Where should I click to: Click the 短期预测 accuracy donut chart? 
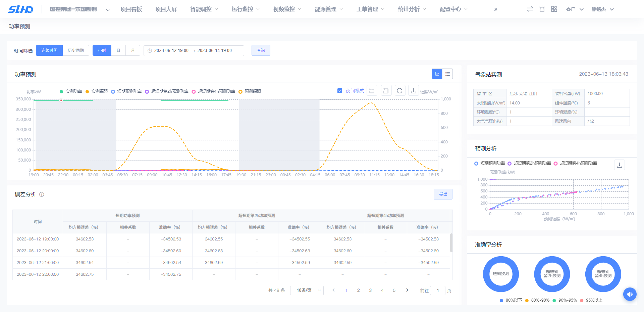[501, 274]
